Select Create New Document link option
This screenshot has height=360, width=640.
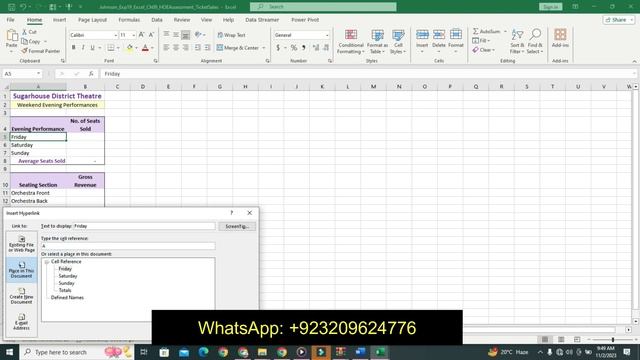click(22, 296)
